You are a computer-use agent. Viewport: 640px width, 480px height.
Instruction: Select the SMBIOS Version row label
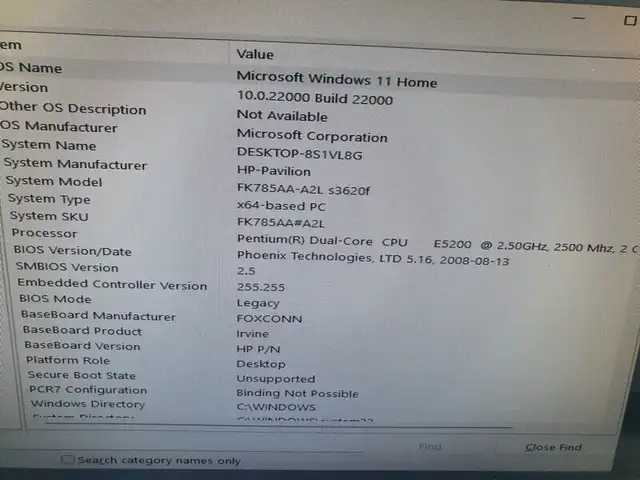click(67, 267)
